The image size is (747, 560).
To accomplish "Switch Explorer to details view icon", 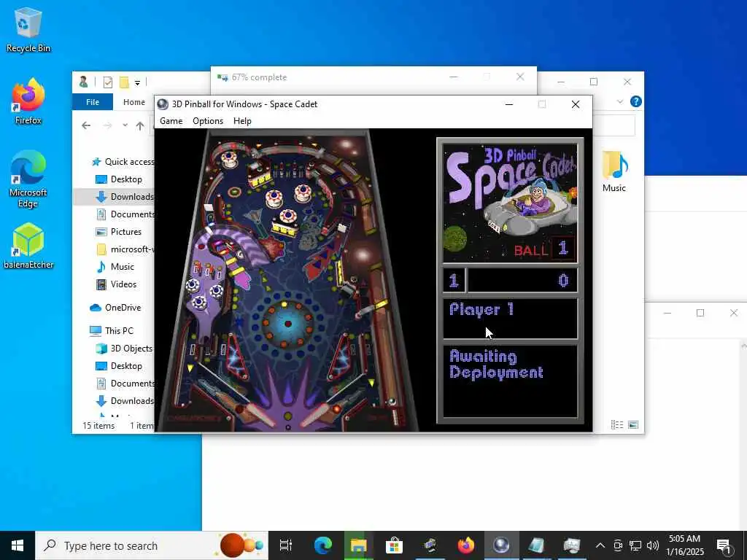I will pyautogui.click(x=617, y=425).
